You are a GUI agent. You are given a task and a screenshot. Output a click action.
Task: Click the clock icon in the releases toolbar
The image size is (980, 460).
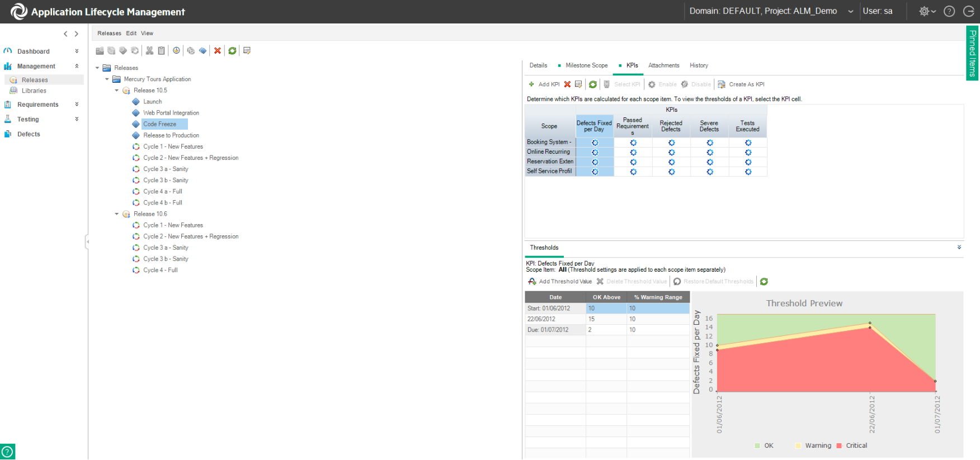[x=176, y=51]
